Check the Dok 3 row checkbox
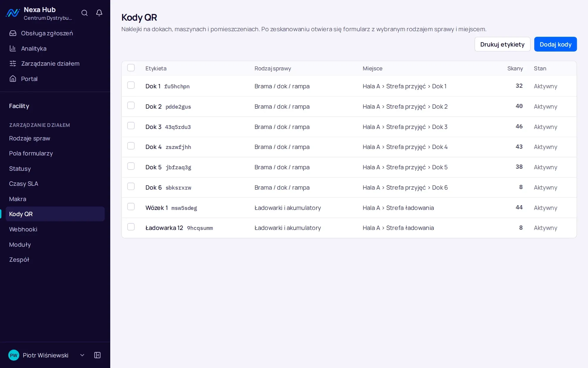Viewport: 588px width, 368px height. (x=131, y=126)
